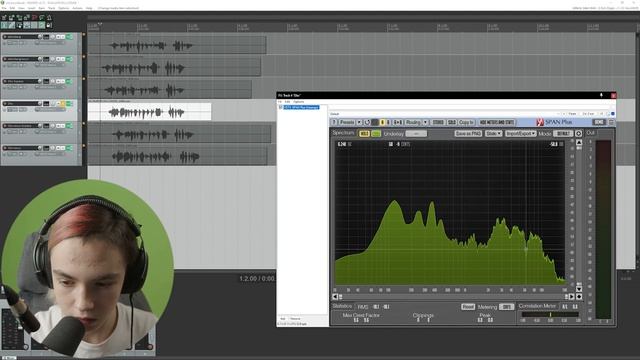Click the output level meter on the right

pos(603,229)
